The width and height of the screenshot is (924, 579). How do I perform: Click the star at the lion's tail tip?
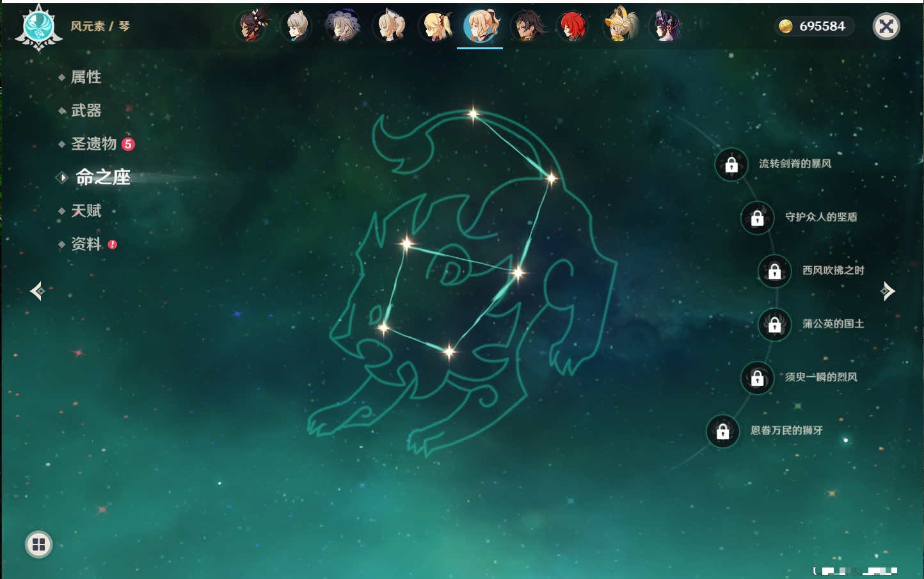coord(473,115)
